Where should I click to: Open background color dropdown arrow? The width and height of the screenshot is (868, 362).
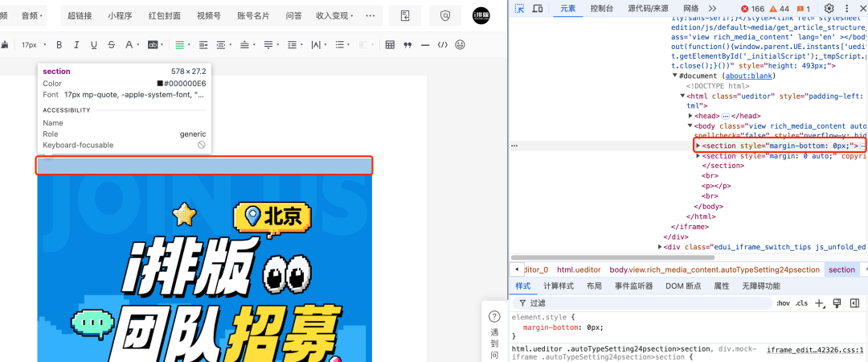pyautogui.click(x=162, y=45)
